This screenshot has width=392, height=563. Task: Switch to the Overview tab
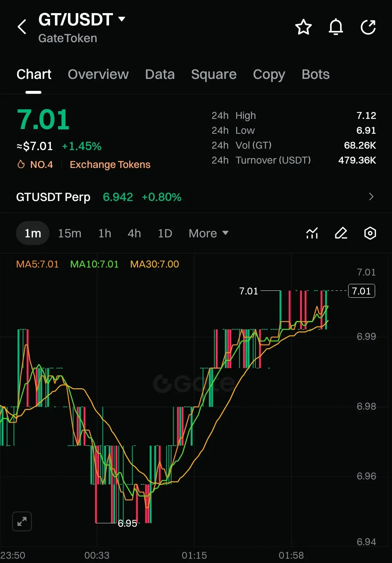[x=98, y=74]
